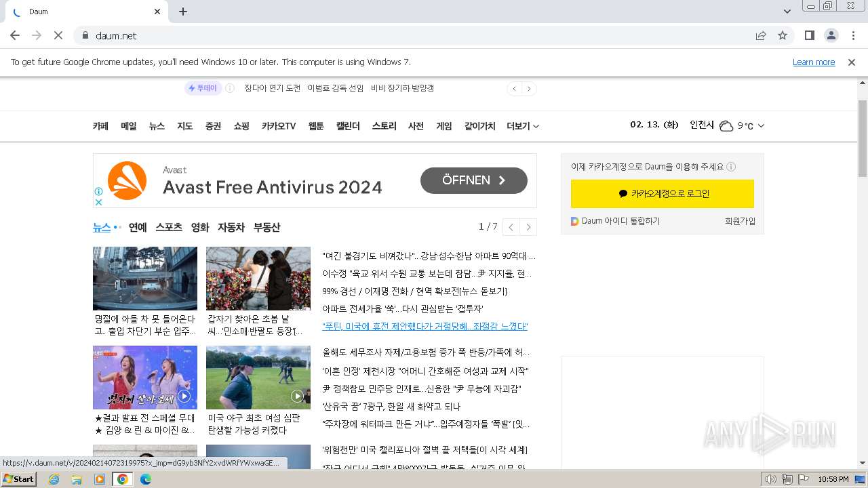This screenshot has width=868, height=488.
Task: Open headline about '산유국 꿈' 7광구
Action: (391, 407)
